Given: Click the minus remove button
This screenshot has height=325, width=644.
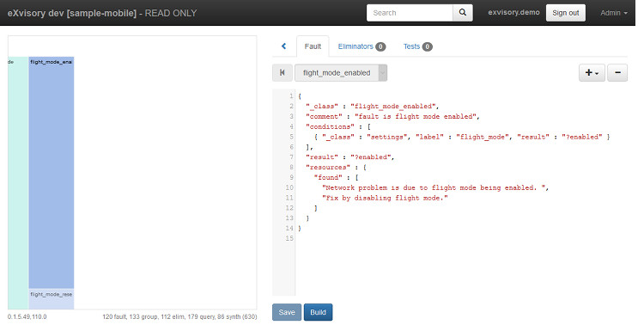Looking at the screenshot, I should [617, 73].
